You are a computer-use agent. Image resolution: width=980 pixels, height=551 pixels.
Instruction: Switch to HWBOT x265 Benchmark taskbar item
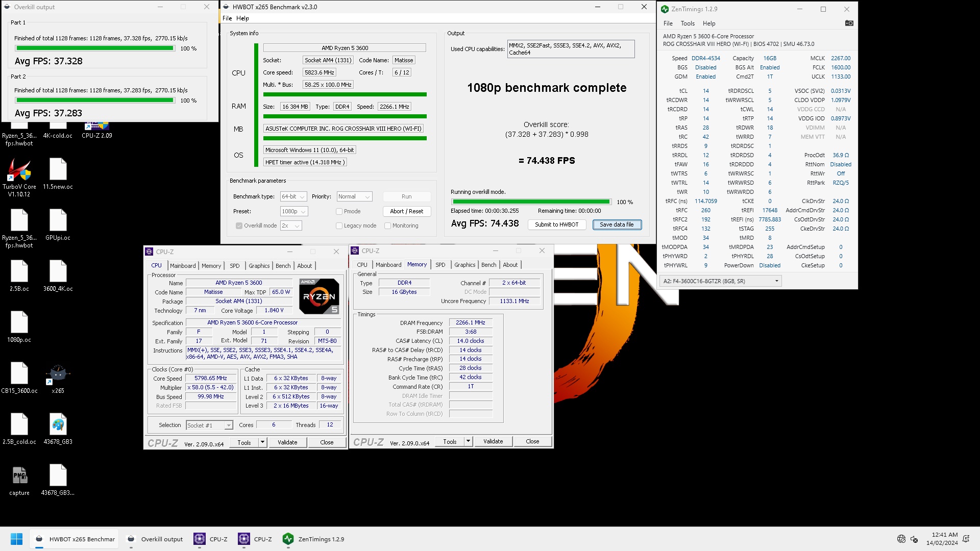click(x=75, y=539)
